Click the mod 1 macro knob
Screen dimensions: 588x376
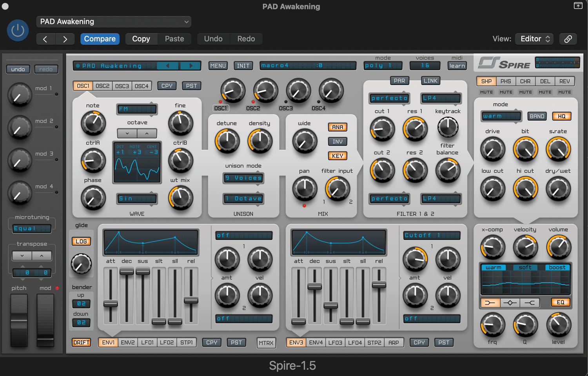click(19, 95)
